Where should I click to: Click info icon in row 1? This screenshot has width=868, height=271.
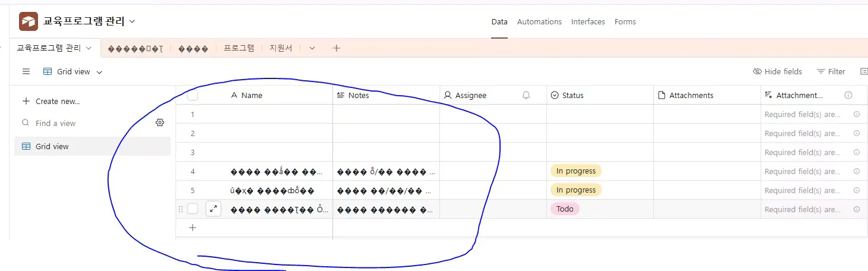point(857,114)
